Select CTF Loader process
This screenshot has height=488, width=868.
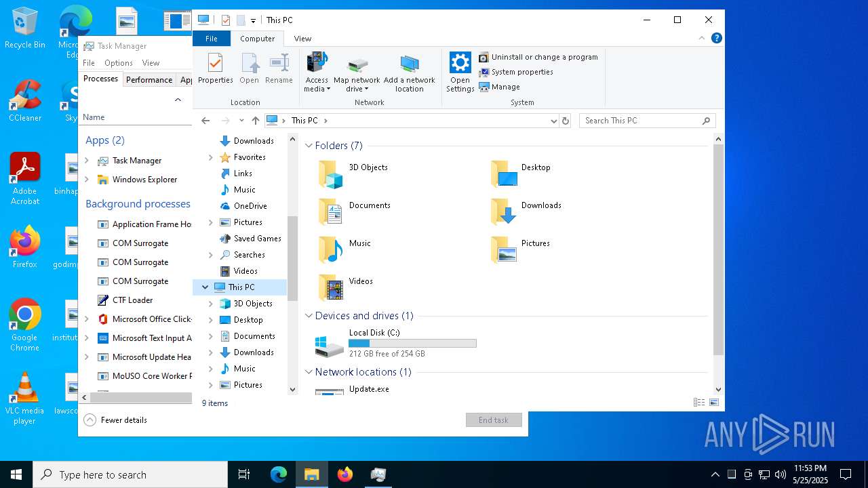coord(136,300)
